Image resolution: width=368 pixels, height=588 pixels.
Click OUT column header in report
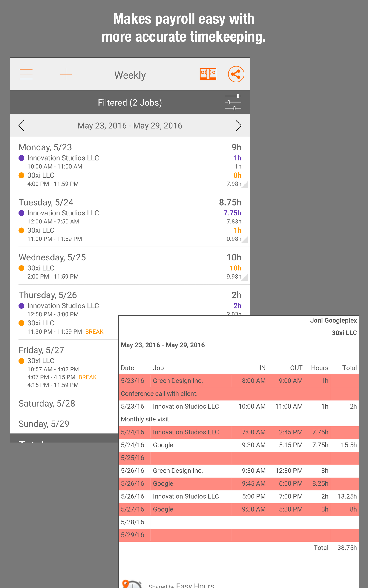[296, 368]
